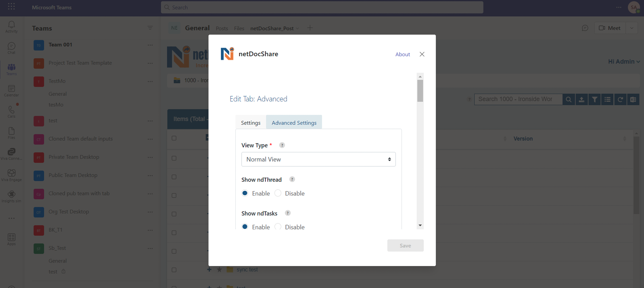Switch to the Settings tab in dialog
644x288 pixels.
point(251,123)
